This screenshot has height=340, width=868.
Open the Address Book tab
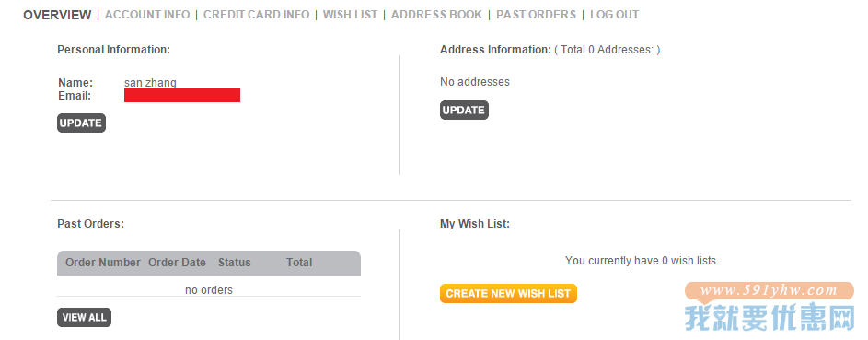[x=437, y=15]
